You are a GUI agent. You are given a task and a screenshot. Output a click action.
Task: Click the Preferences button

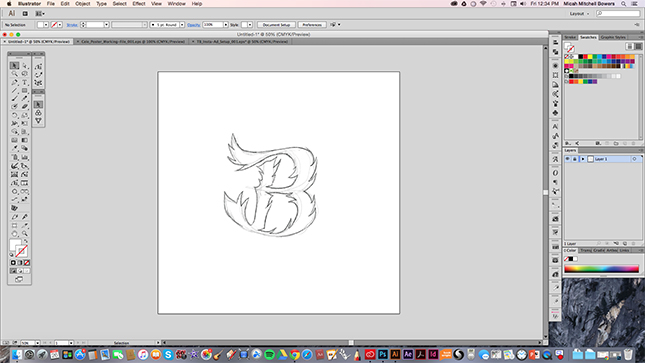click(x=312, y=25)
